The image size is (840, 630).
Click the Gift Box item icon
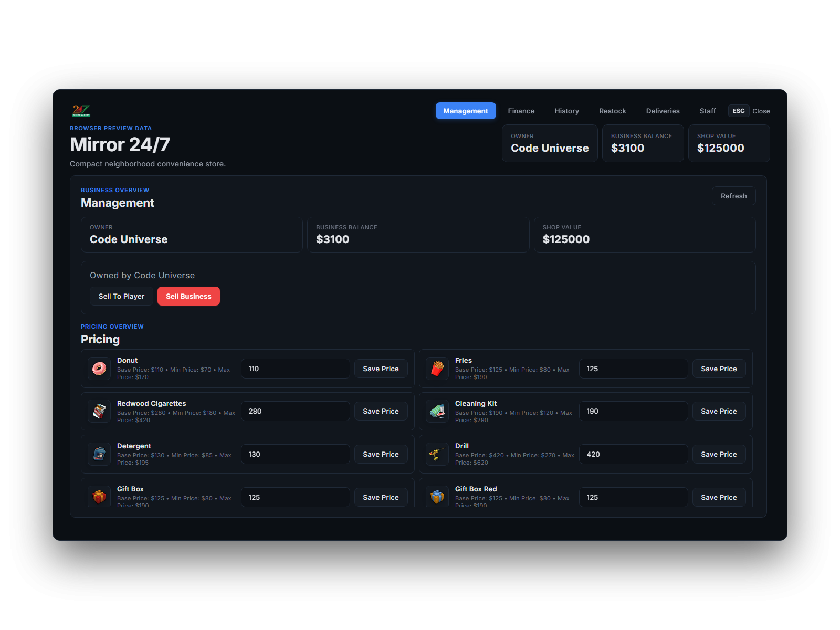click(99, 496)
